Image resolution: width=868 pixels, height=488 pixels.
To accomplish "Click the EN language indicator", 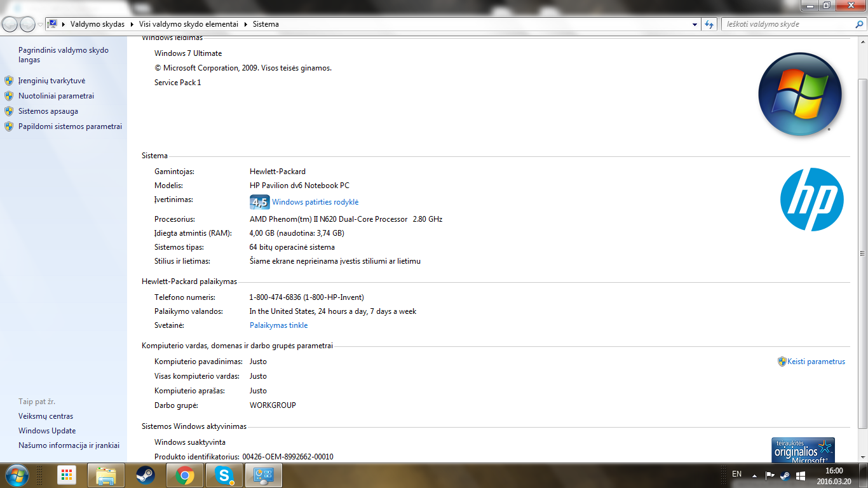I will (737, 474).
